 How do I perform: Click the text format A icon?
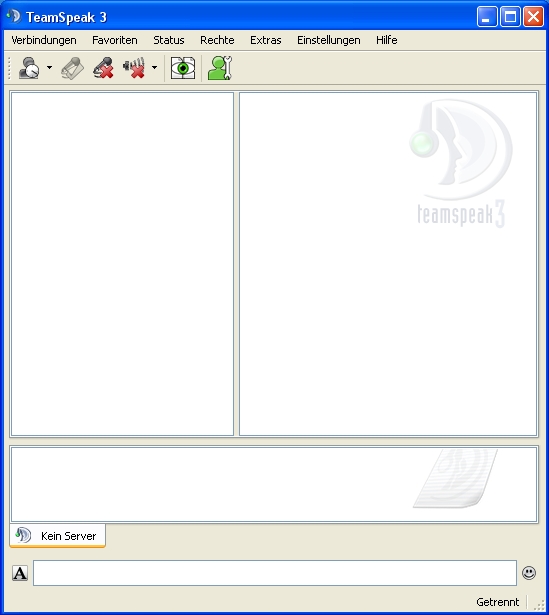[x=20, y=573]
